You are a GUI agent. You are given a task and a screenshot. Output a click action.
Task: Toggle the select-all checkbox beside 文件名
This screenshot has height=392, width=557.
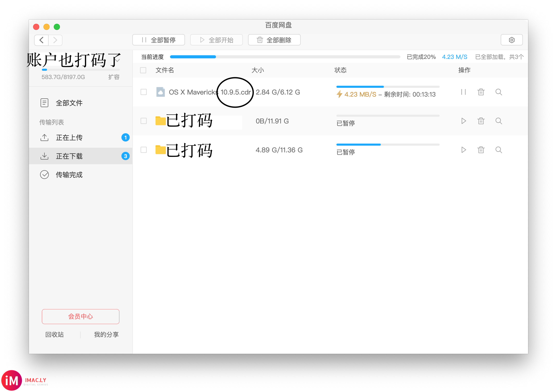pos(143,70)
